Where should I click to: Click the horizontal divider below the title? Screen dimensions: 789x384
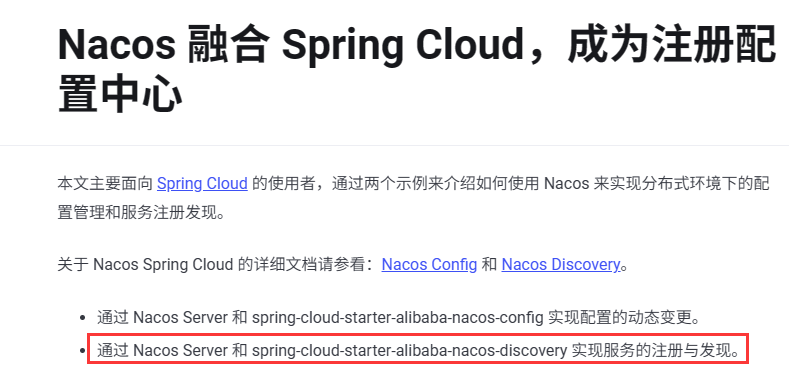394,145
